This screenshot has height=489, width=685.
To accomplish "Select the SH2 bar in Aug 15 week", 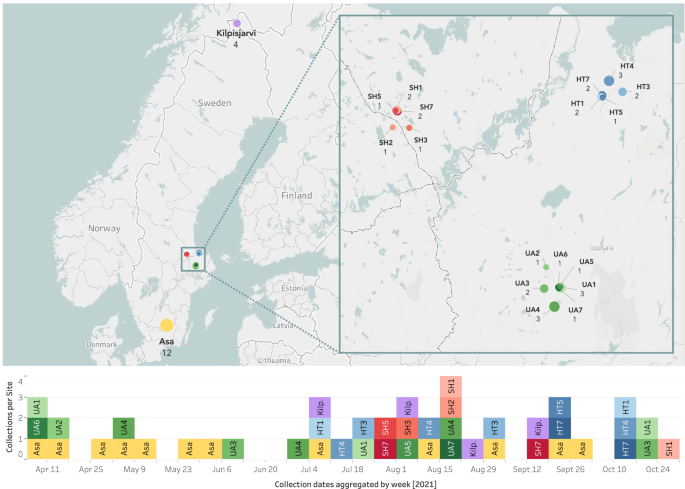I will [450, 407].
